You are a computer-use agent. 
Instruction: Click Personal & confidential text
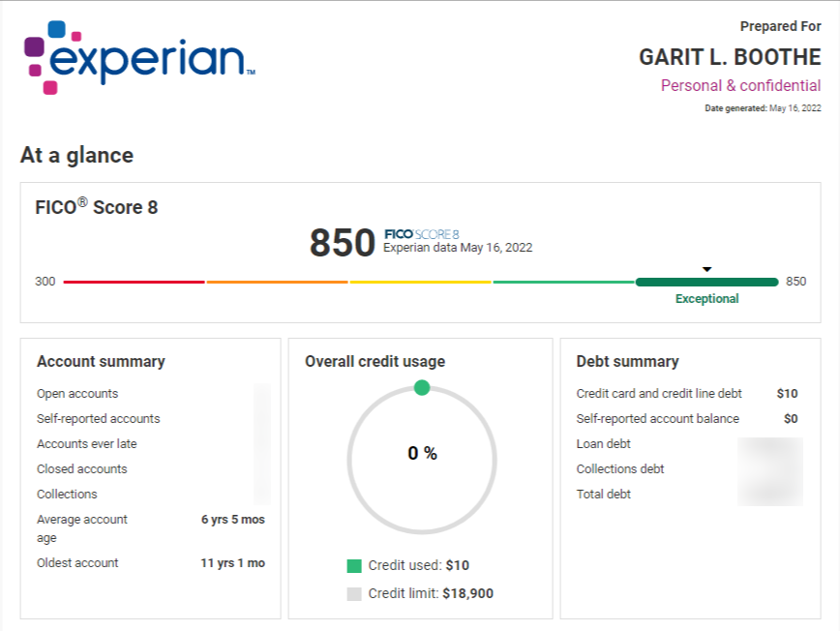[x=741, y=86]
